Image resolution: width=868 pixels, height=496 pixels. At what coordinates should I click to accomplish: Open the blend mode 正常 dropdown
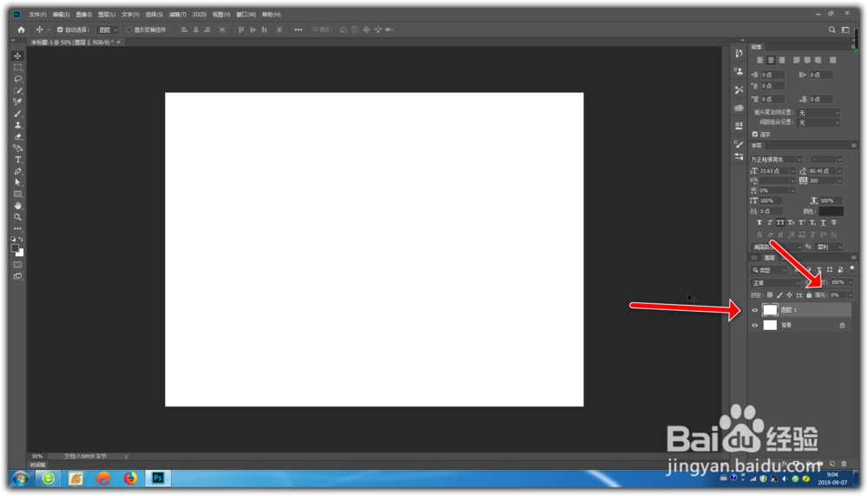776,283
